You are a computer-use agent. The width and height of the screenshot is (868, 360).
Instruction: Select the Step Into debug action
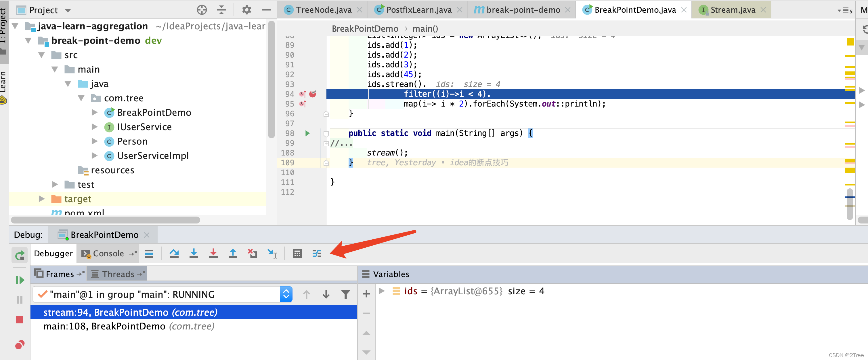[194, 253]
